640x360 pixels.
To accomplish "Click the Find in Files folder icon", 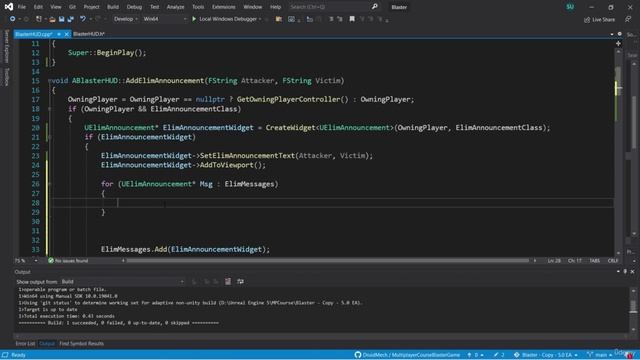I will pos(279,19).
